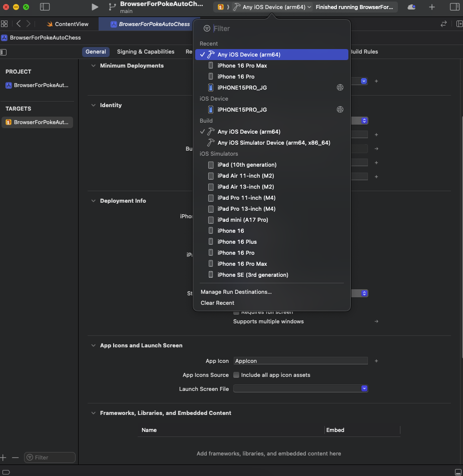This screenshot has width=463, height=476.
Task: Choose the iPad Pro 11-inch (M4) simulator
Action: coord(272,198)
